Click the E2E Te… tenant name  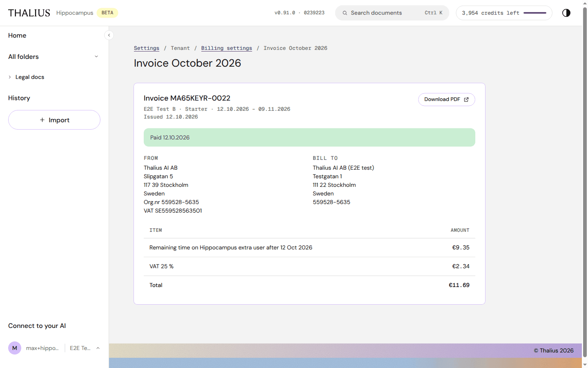click(80, 348)
